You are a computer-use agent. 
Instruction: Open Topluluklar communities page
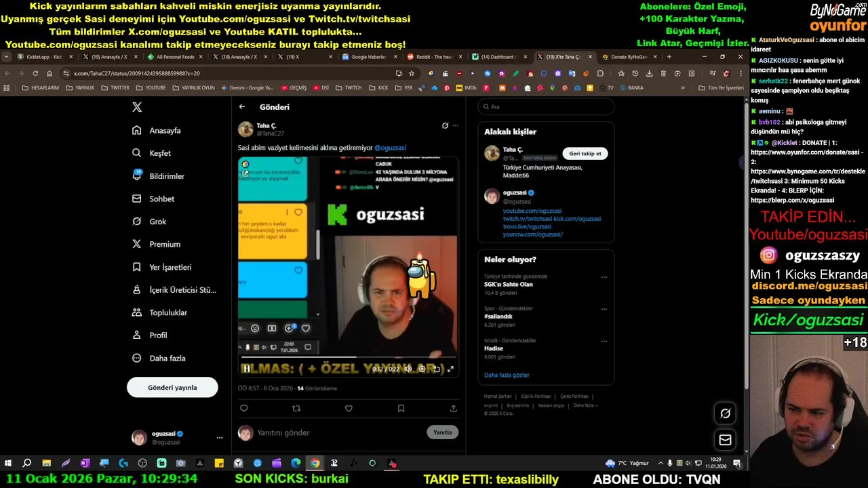[159, 312]
